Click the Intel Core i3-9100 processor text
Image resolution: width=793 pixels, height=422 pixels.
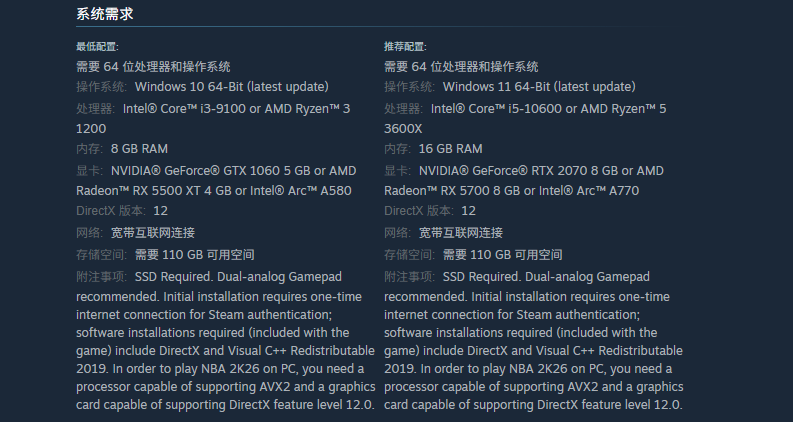[x=192, y=108]
